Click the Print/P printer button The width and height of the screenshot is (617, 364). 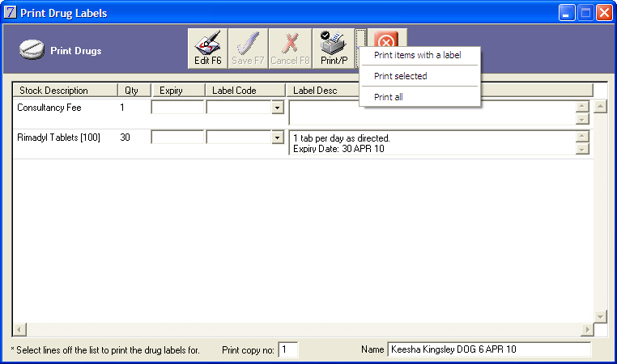pyautogui.click(x=334, y=49)
